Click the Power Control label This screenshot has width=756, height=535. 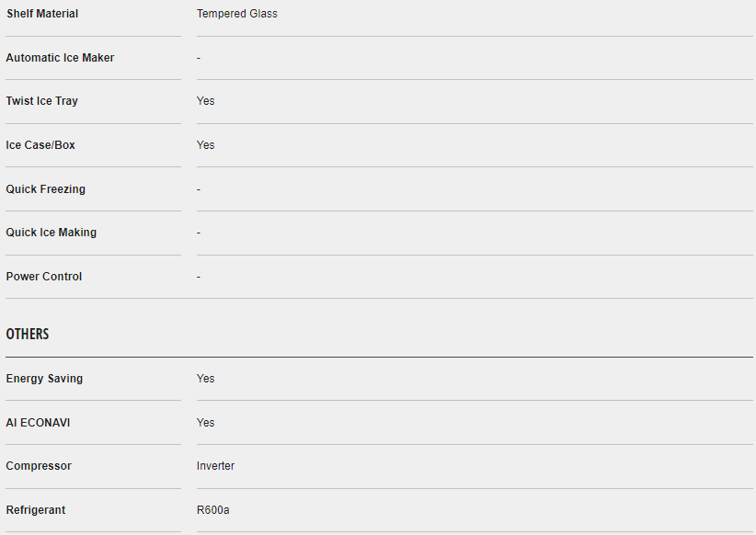[x=44, y=277]
